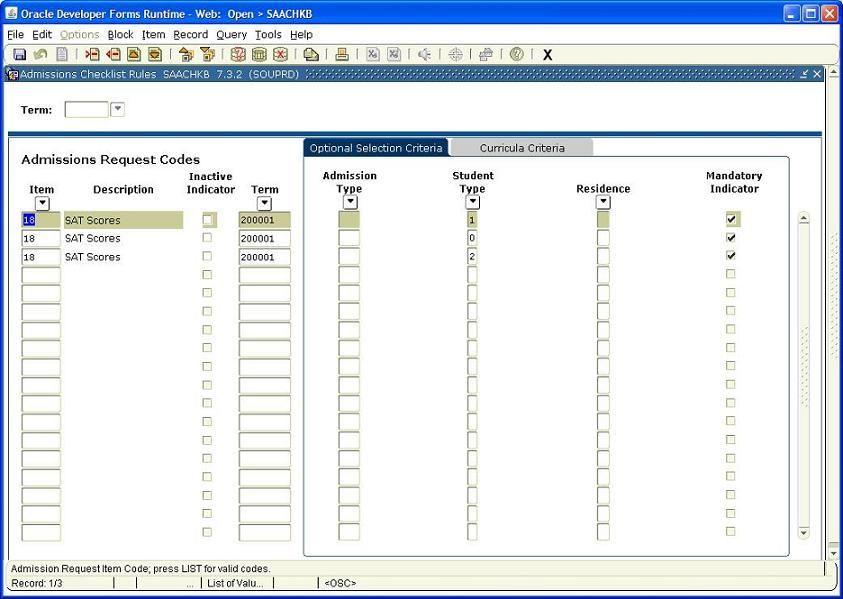Click the first grayed Xs document icon

click(373, 54)
